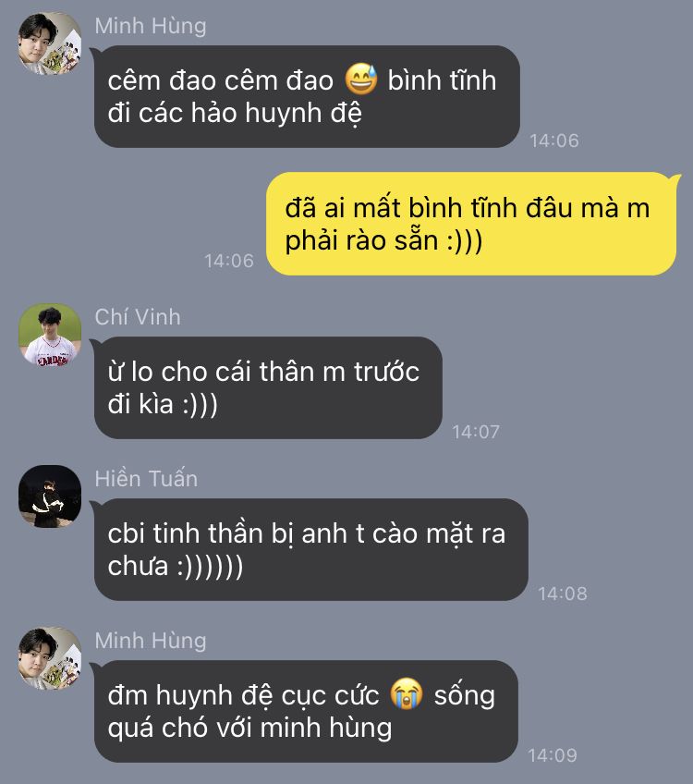Image resolution: width=693 pixels, height=784 pixels.
Task: Tap Minh Hùng's avatar beside the 'đm huynh đệ' message
Action: [50, 658]
